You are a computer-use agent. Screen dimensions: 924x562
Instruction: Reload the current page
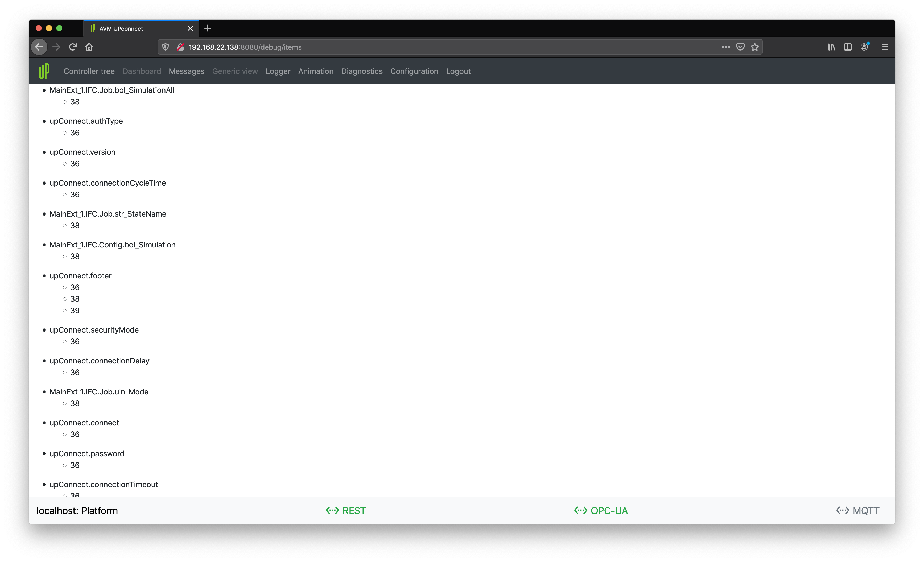(x=73, y=47)
